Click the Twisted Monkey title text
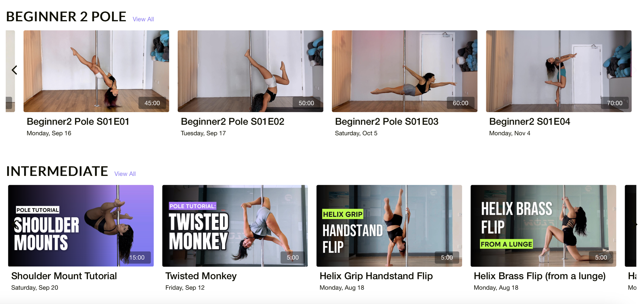 click(201, 276)
